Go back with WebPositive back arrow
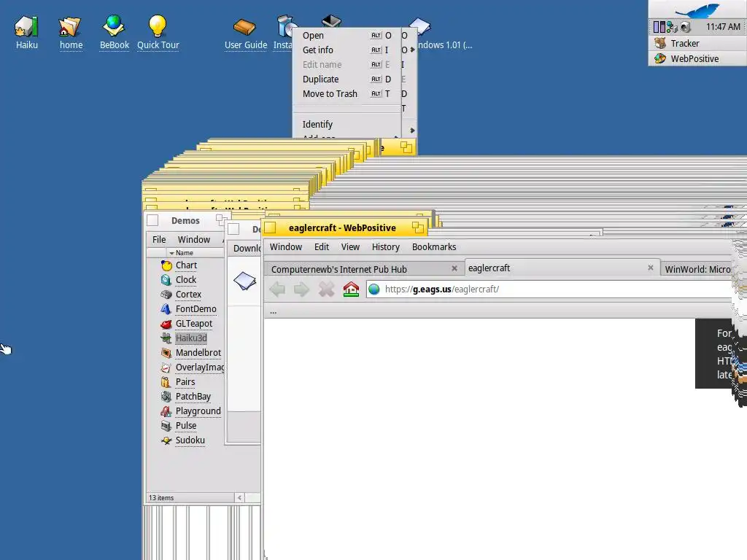 pos(277,289)
